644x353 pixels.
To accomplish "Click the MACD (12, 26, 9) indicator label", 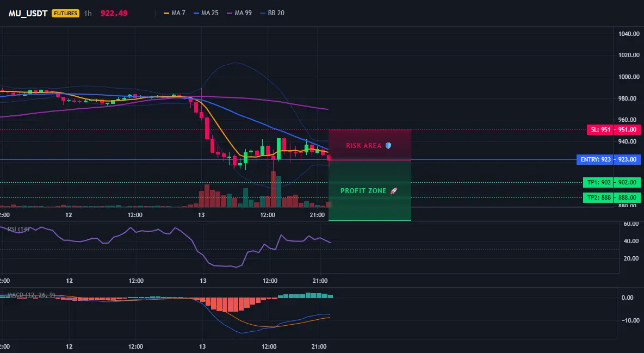I will pos(31,295).
